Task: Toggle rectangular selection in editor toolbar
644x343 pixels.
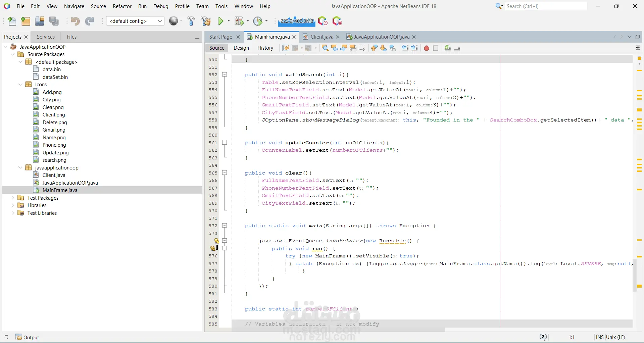Action: tap(362, 48)
